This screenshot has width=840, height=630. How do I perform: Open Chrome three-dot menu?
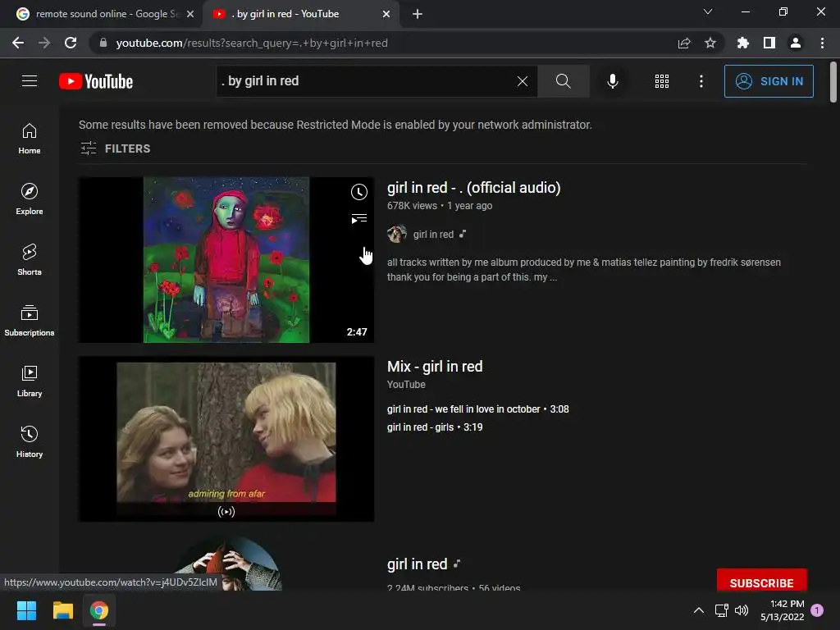(x=822, y=43)
